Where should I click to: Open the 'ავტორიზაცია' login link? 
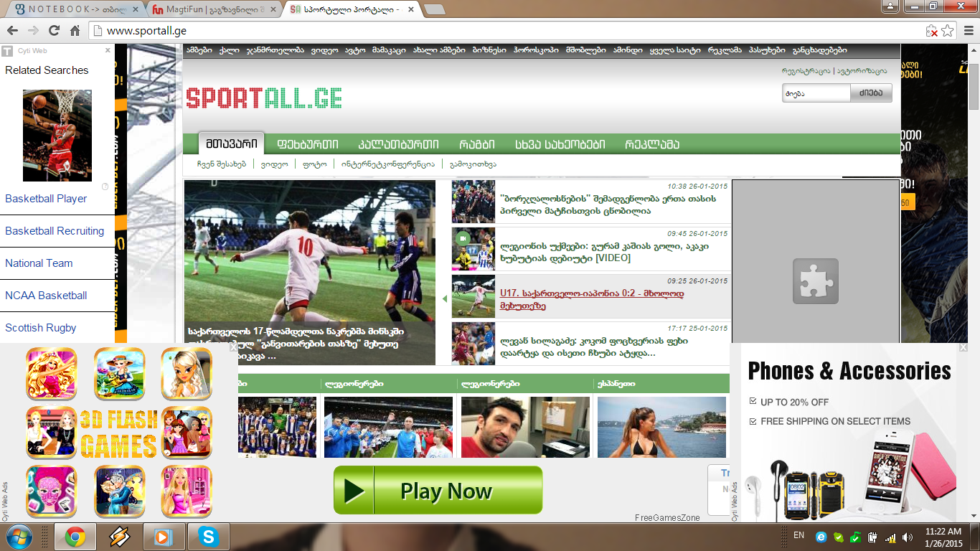tap(862, 71)
